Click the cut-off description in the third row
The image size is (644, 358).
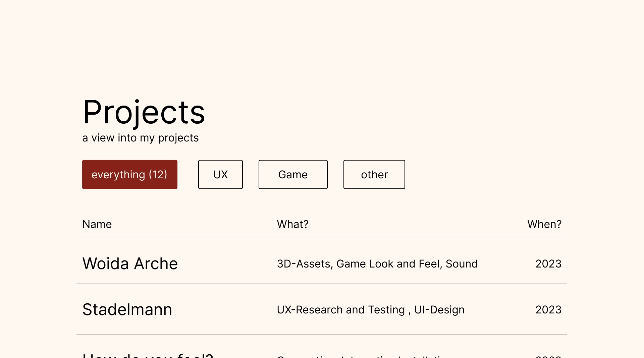[361, 356]
